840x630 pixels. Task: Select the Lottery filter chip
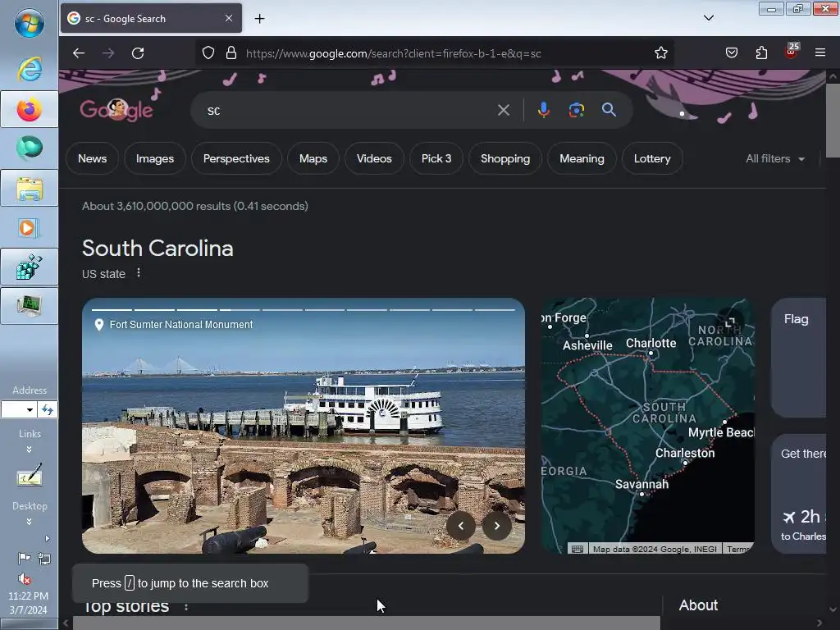coord(652,158)
